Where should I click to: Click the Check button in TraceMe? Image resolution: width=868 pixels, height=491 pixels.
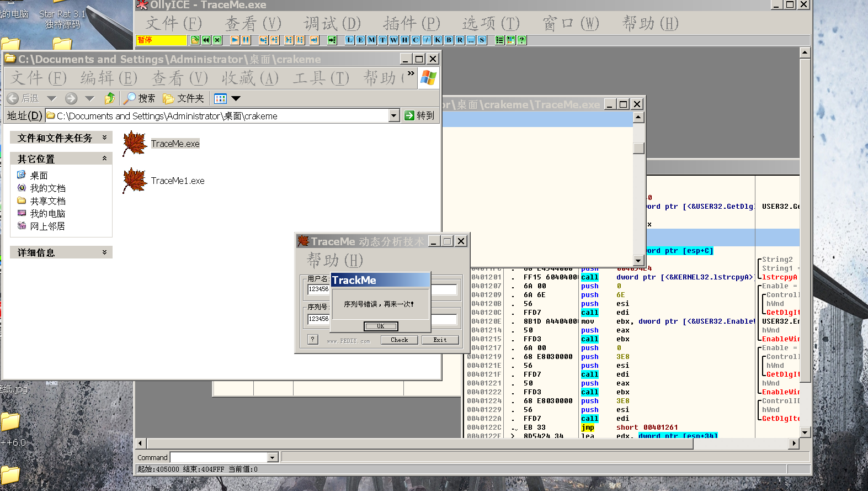click(399, 340)
